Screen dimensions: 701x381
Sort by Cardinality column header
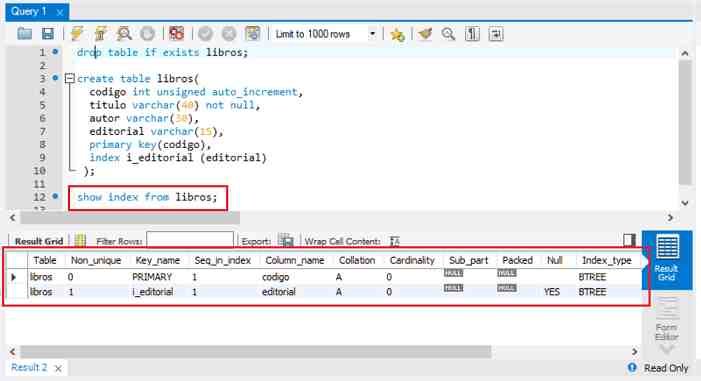coord(412,260)
